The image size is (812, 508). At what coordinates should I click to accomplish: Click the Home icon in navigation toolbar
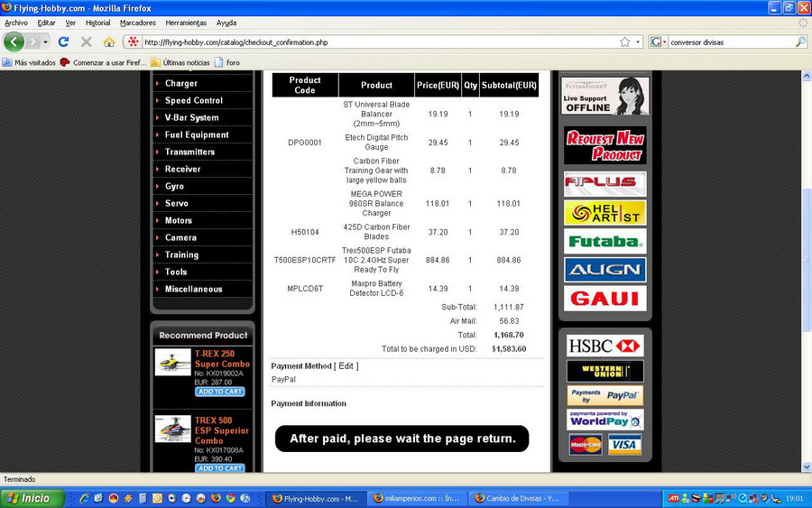pos(109,42)
